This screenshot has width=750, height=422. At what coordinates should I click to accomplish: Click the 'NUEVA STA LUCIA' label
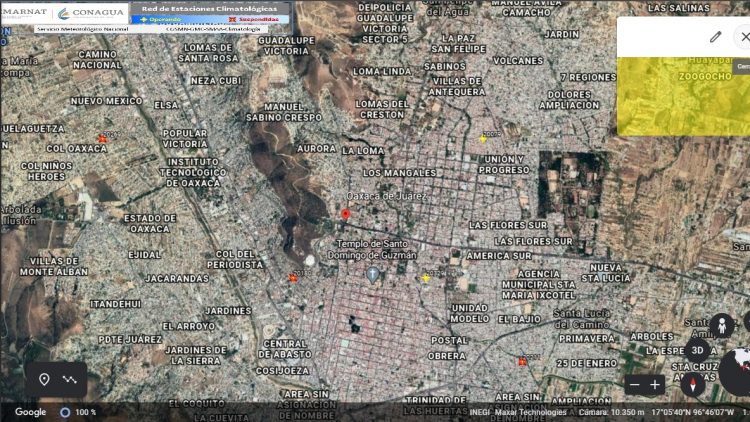point(606,273)
